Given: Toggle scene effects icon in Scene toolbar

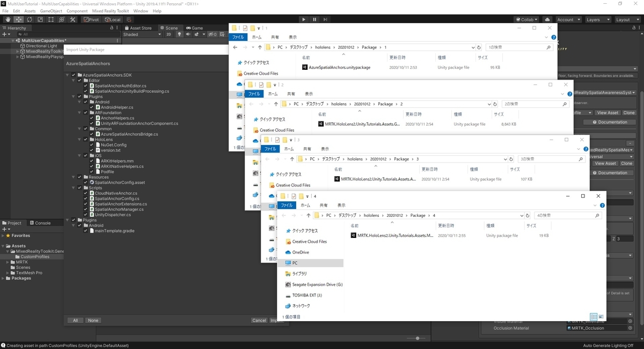Looking at the screenshot, I should point(196,34).
